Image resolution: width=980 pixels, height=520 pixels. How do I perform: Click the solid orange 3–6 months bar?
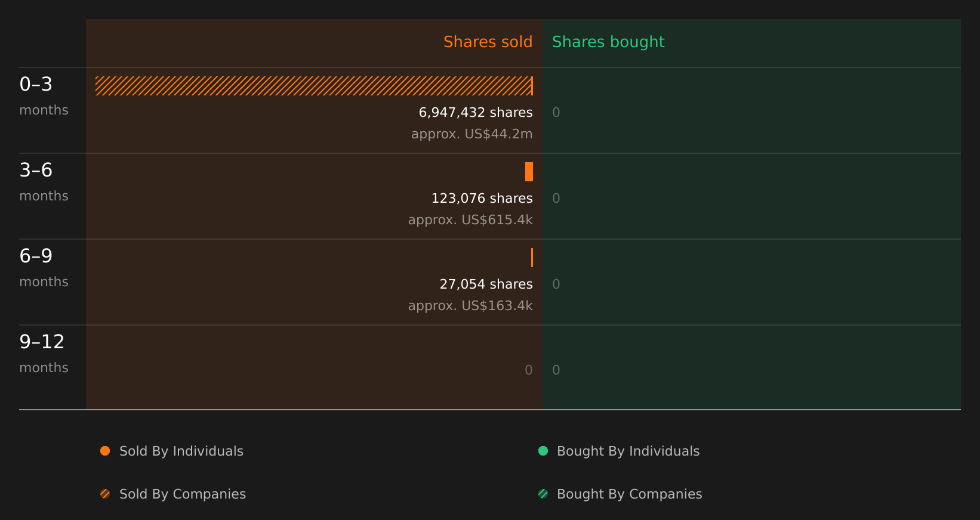pyautogui.click(x=529, y=172)
